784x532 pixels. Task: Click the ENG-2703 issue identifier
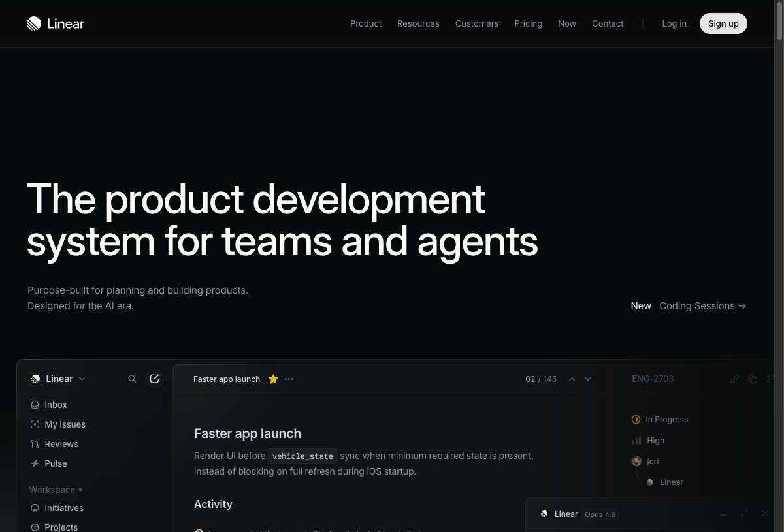(x=653, y=379)
